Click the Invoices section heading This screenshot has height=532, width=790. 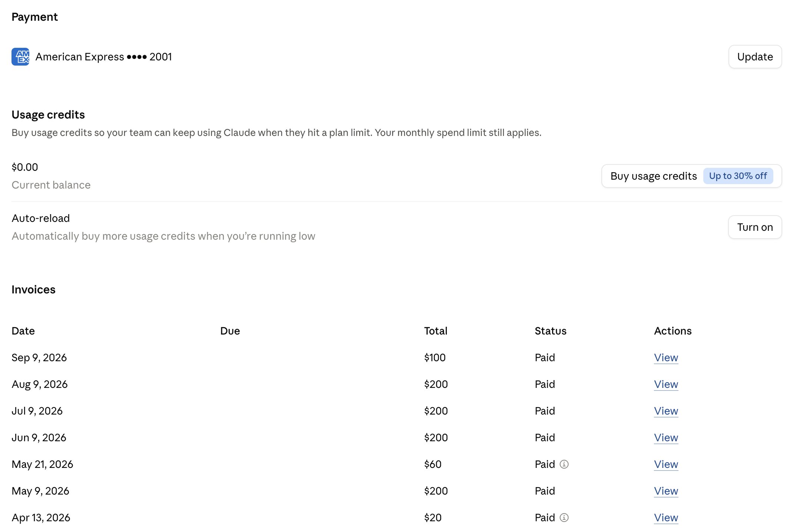point(33,289)
